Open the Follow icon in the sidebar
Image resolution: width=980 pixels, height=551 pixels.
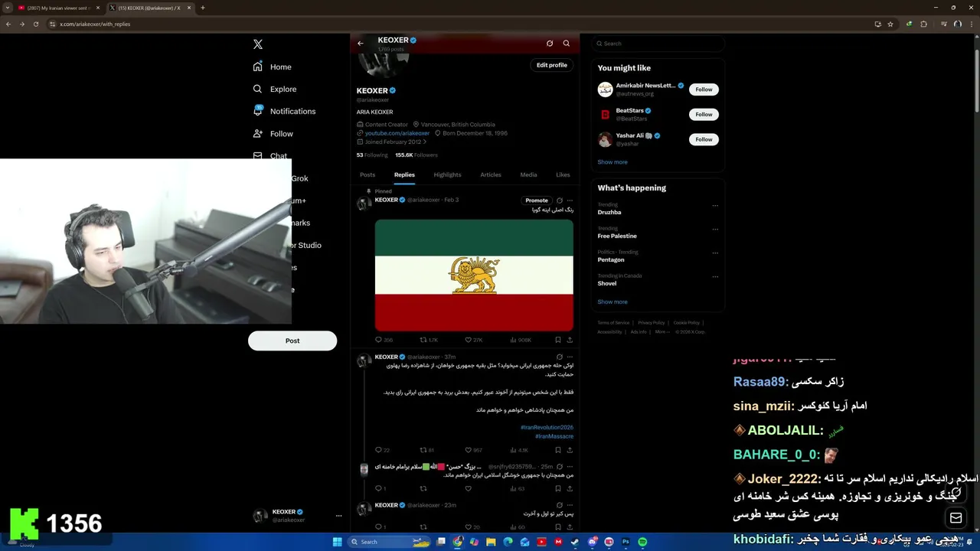coord(258,133)
